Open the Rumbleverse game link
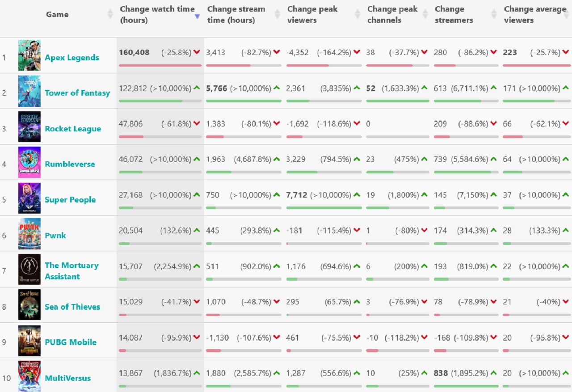 point(70,164)
